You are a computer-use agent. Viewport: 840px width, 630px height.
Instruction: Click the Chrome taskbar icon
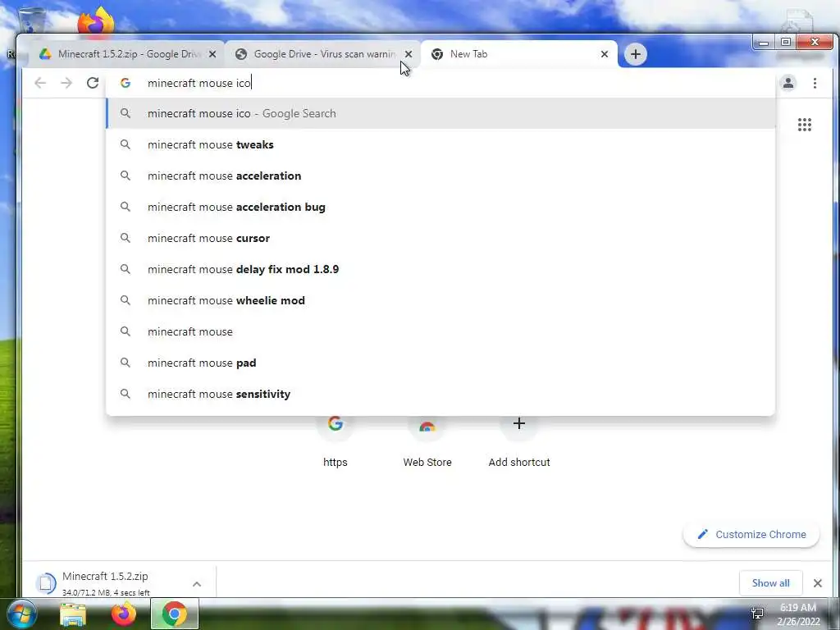pyautogui.click(x=175, y=614)
